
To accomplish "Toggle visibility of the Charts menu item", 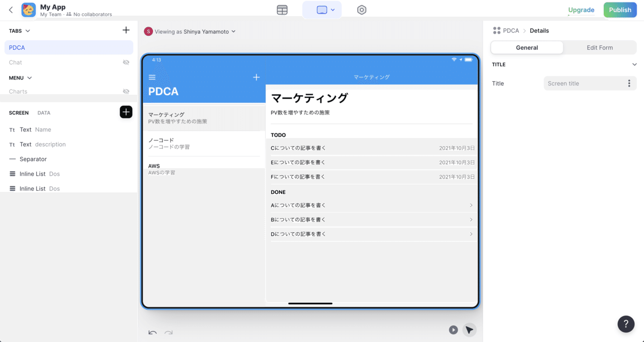I will (126, 91).
